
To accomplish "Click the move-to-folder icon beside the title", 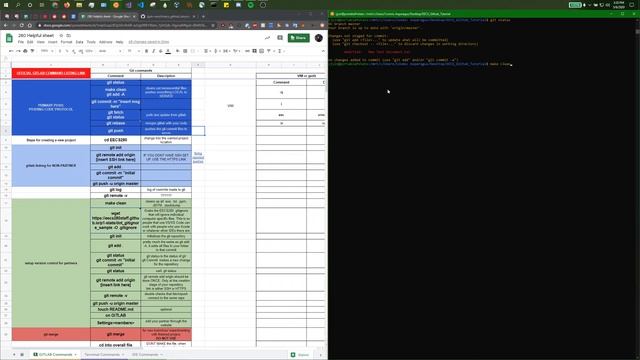I will (x=69, y=36).
